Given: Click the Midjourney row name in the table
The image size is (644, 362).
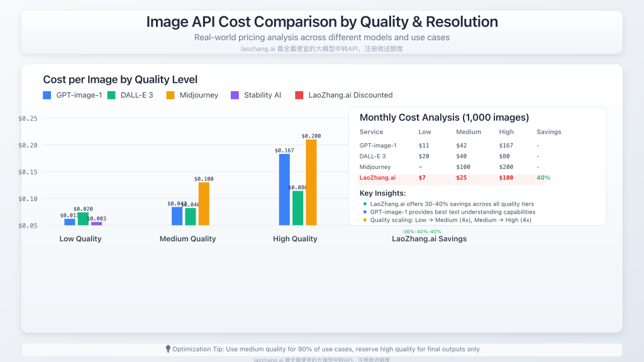Looking at the screenshot, I should pos(375,167).
